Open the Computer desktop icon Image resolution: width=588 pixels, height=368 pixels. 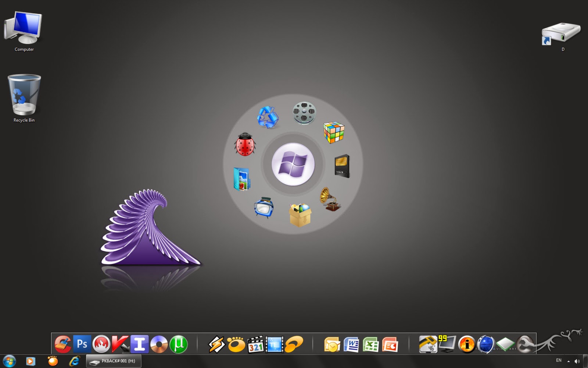pos(24,31)
